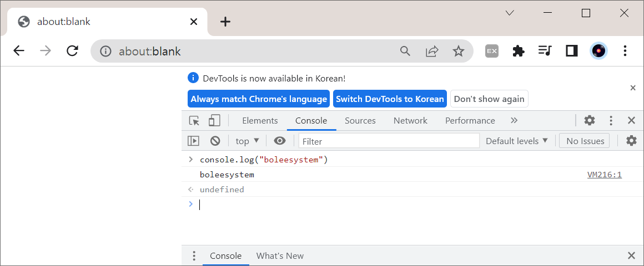This screenshot has height=266, width=644.
Task: Bookmark this tab with star icon
Action: pos(459,51)
